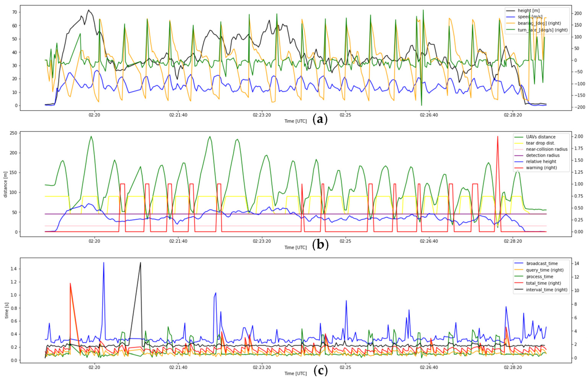The height and width of the screenshot is (380, 588).
Task: Click 'total_time (right)' legend entry
Action: tap(543, 283)
